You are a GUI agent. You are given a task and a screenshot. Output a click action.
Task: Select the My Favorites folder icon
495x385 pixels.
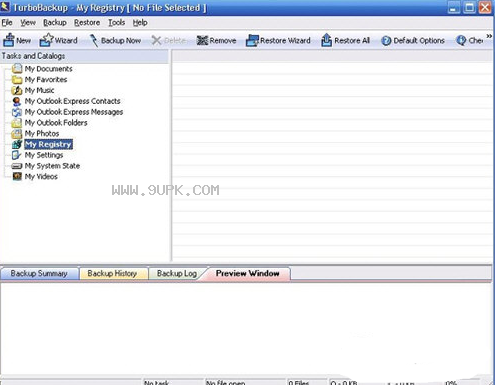pyautogui.click(x=17, y=80)
